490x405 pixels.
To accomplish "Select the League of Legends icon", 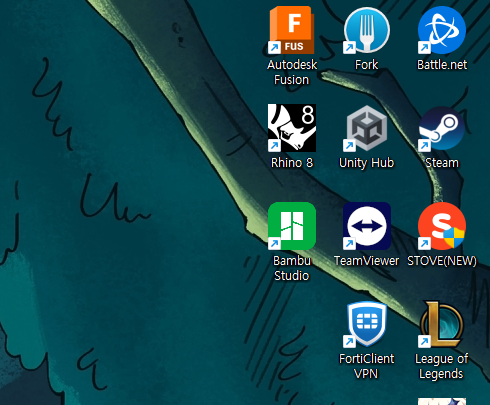I will click(442, 324).
